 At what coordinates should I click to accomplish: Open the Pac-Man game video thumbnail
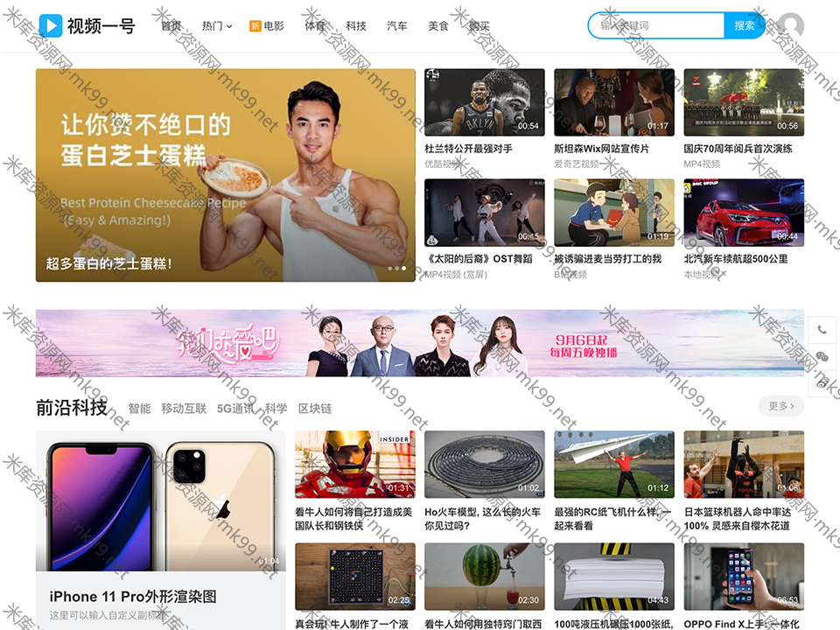(x=354, y=577)
